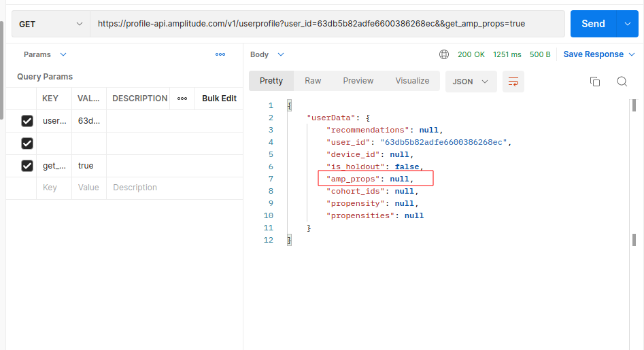Click the KEY column header
The image size is (644, 350).
(x=50, y=99)
